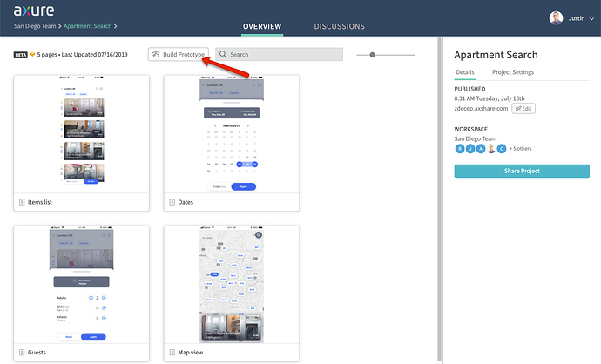Click the Last Updated 07/16/2019 text
The image size is (601, 364).
[x=94, y=54]
